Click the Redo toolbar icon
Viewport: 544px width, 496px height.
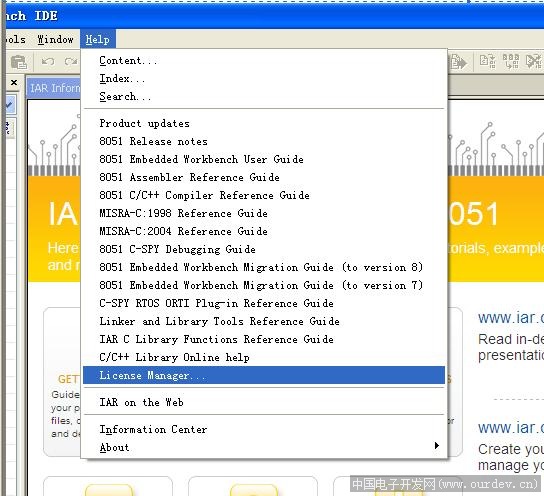[71, 62]
